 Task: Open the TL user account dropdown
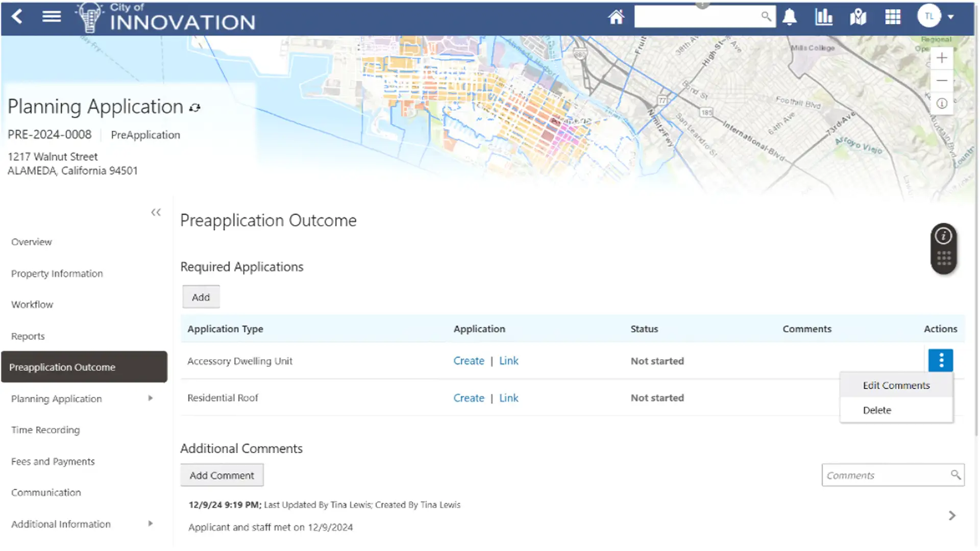click(x=936, y=17)
